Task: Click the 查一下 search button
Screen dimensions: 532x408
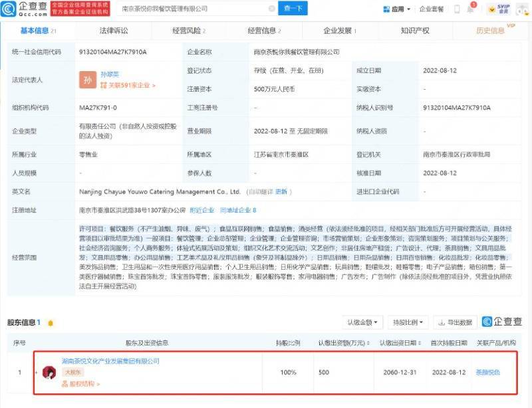Action: (x=293, y=8)
